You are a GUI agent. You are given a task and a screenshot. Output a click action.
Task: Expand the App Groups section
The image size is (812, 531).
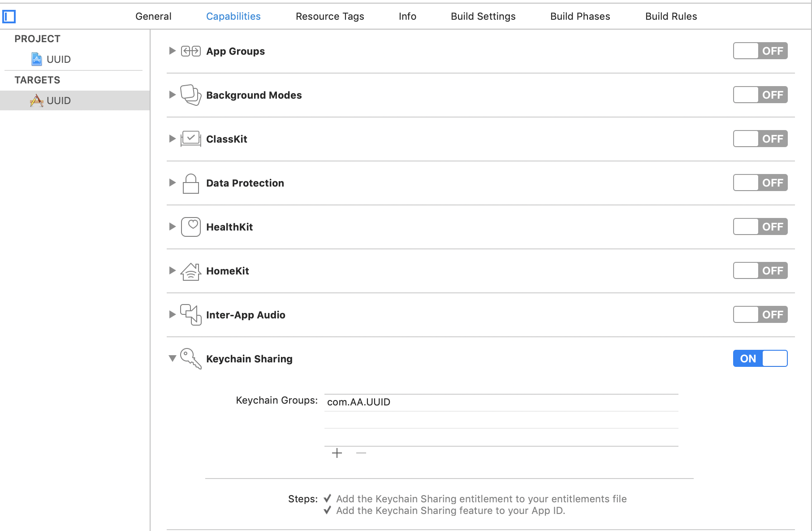tap(172, 51)
